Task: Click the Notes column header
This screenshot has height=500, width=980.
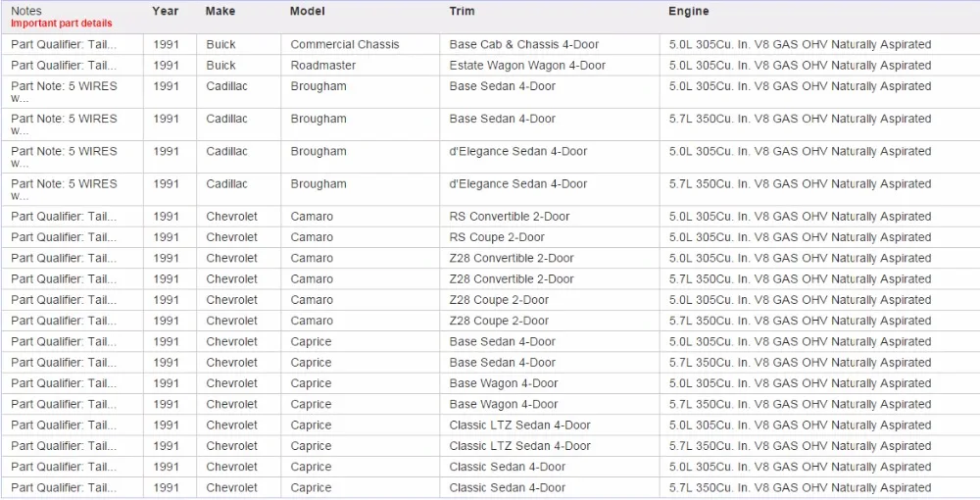Action: (x=26, y=11)
